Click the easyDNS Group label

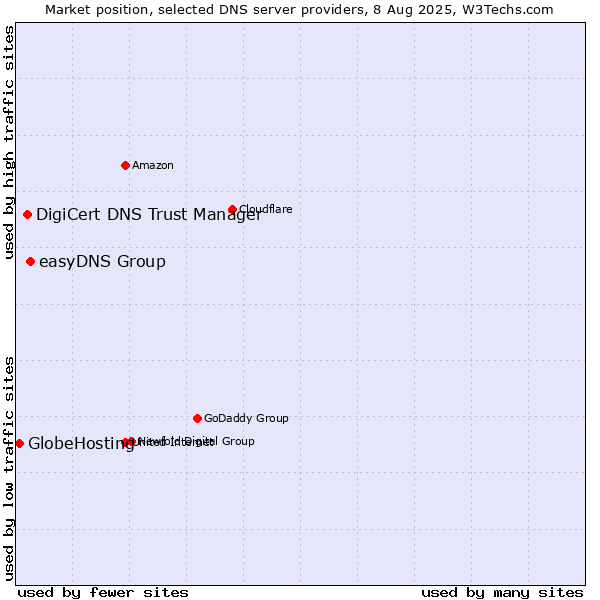pos(103,262)
